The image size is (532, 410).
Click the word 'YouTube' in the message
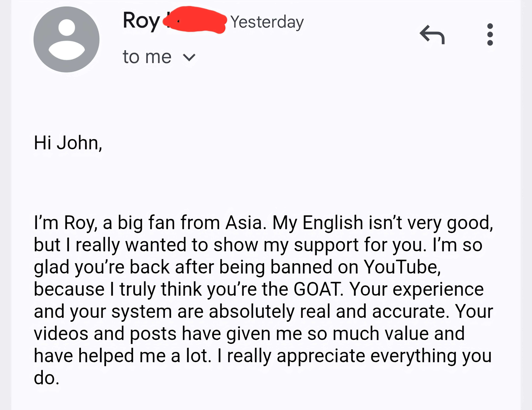coord(402,267)
